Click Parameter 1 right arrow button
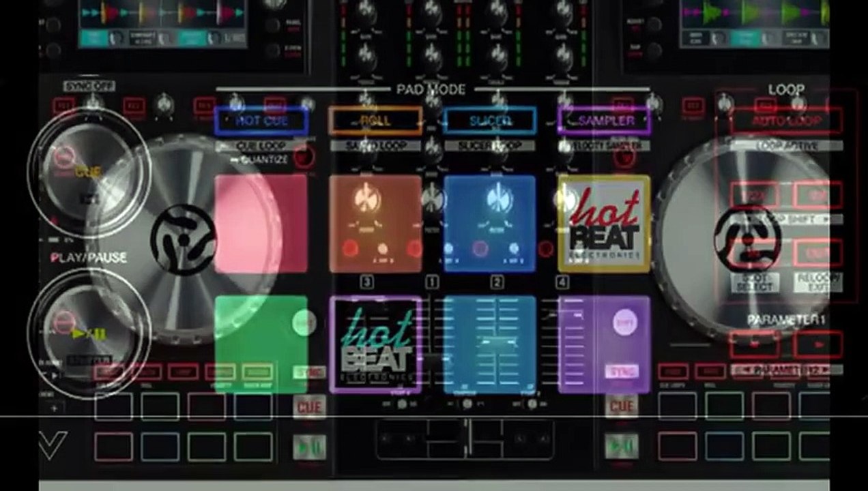This screenshot has width=868, height=491. pos(818,344)
